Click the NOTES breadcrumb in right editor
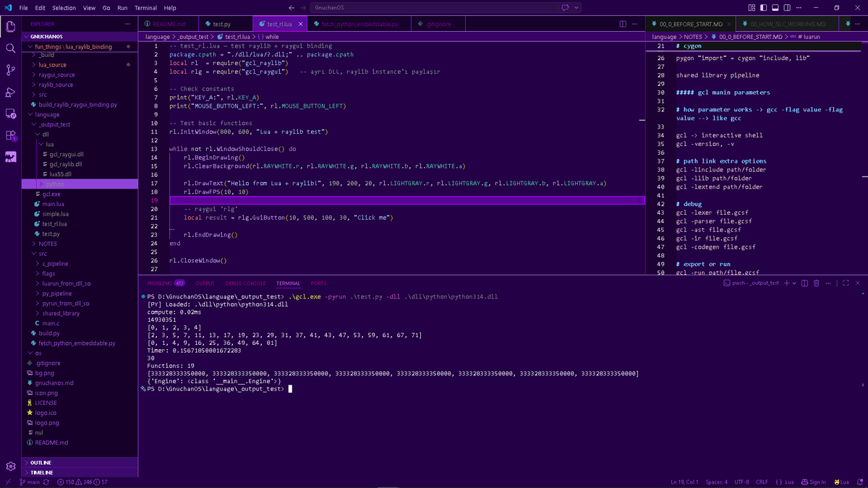Image resolution: width=868 pixels, height=488 pixels. [x=693, y=36]
